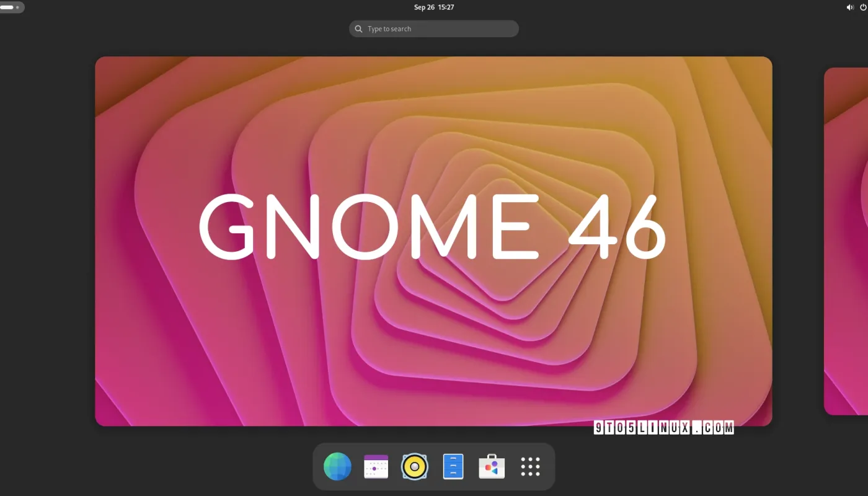Click the magnifier icon in the search bar
Viewport: 868px width, 496px height.
click(358, 29)
